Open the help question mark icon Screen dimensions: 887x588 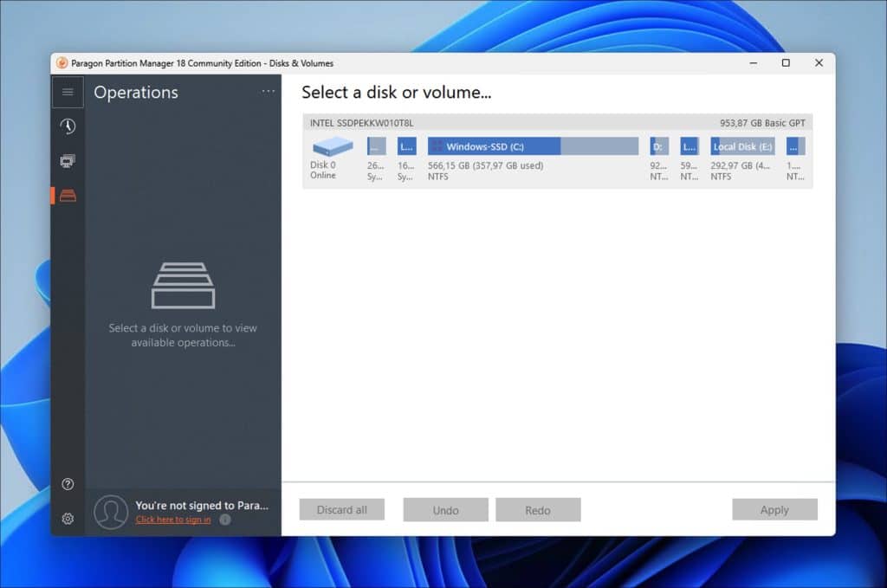(68, 484)
